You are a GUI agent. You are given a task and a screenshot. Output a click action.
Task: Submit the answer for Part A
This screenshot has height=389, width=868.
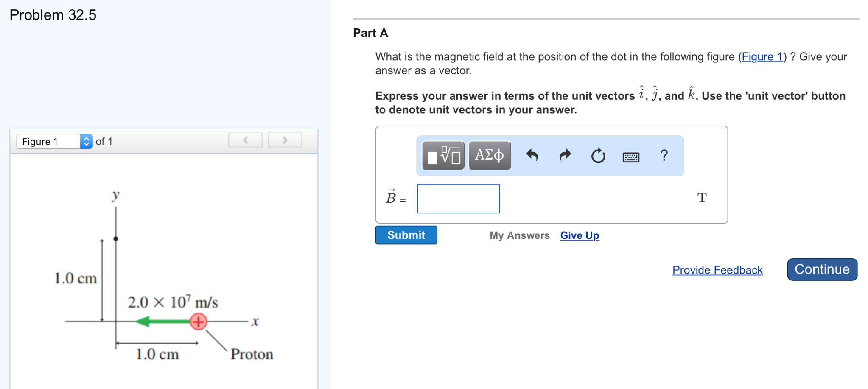point(406,235)
